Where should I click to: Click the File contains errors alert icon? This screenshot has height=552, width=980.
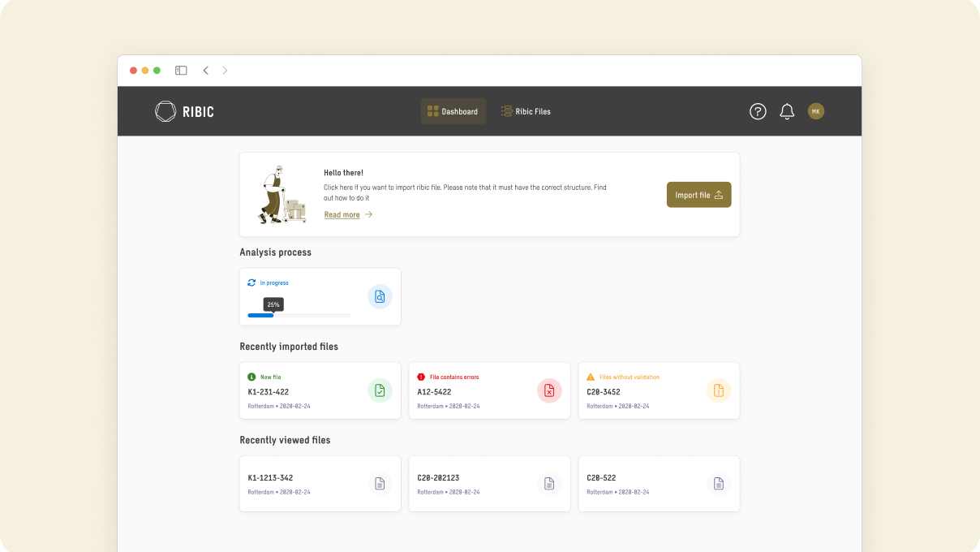pyautogui.click(x=421, y=377)
